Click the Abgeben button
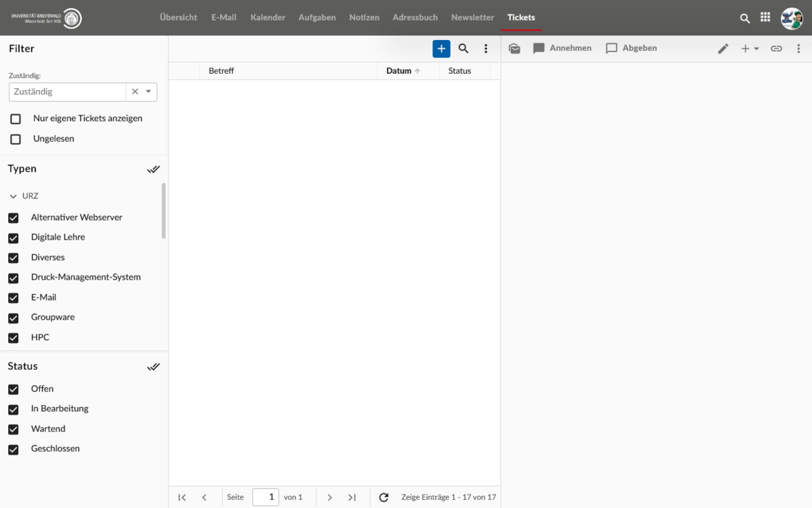The height and width of the screenshot is (508, 812). (x=631, y=49)
